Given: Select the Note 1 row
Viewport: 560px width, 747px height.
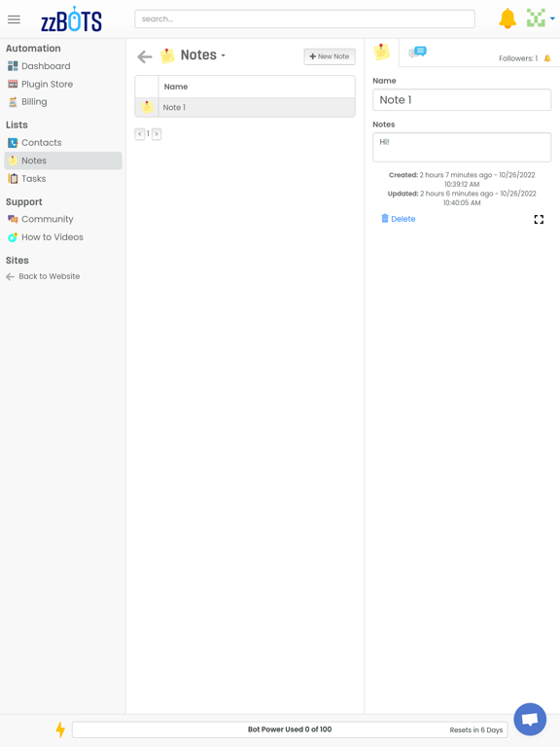Looking at the screenshot, I should click(245, 107).
